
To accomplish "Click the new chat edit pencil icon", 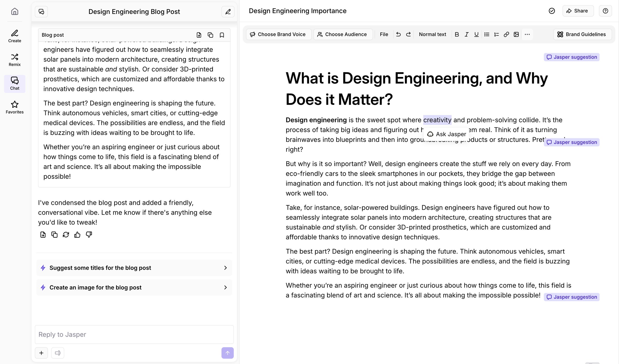I will pos(228,12).
